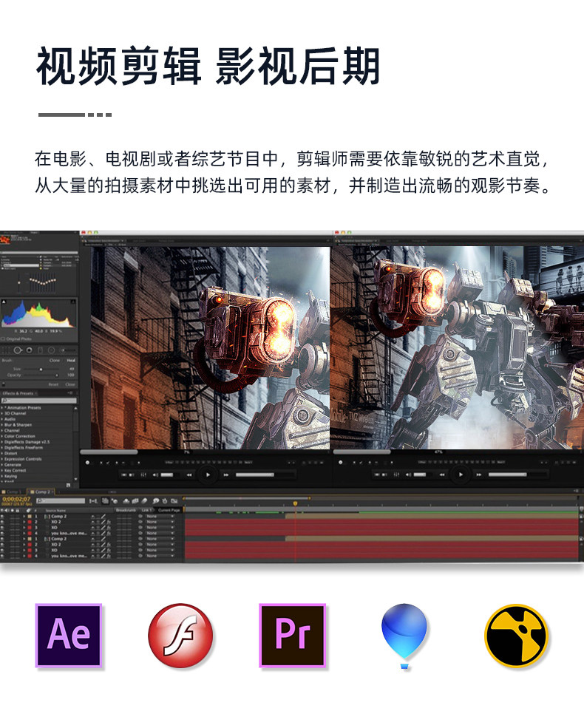Expand the Keying category

[2, 476]
